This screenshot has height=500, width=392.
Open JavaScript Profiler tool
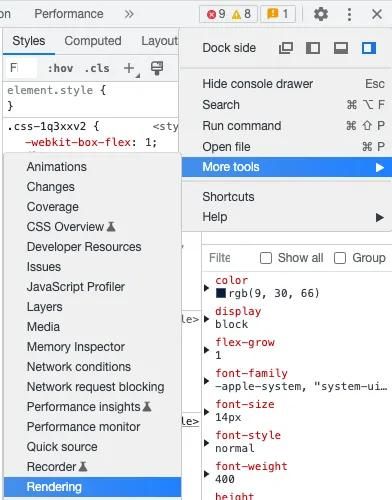(93, 287)
